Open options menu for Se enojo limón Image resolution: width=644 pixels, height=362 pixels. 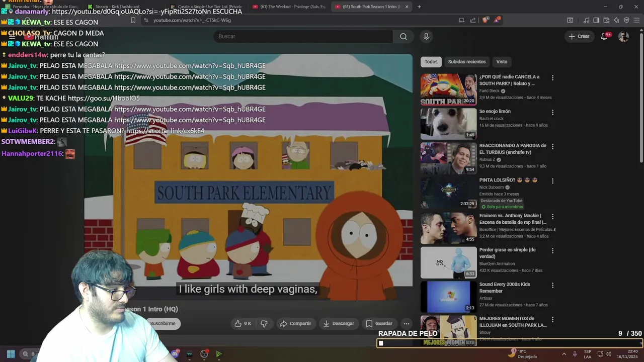(x=552, y=112)
